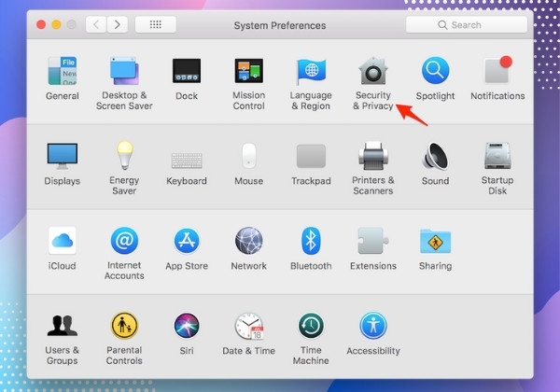Click the back navigation arrow

click(96, 24)
